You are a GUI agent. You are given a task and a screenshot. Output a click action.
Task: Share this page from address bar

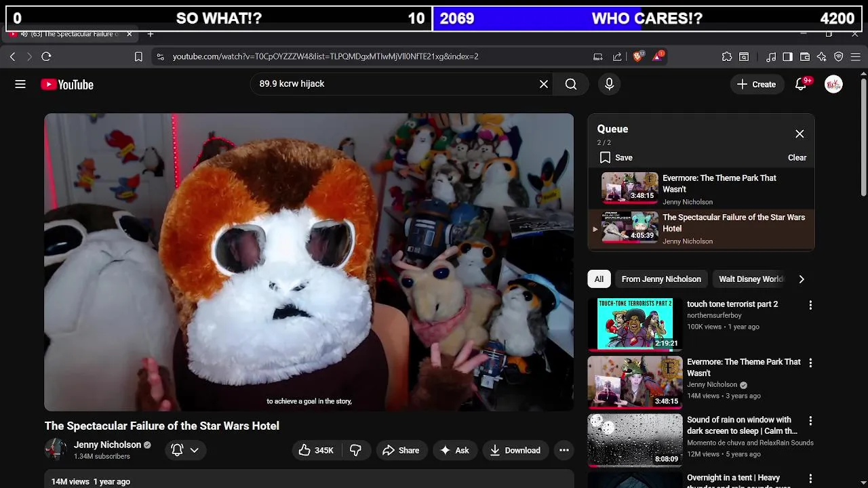[x=617, y=57]
